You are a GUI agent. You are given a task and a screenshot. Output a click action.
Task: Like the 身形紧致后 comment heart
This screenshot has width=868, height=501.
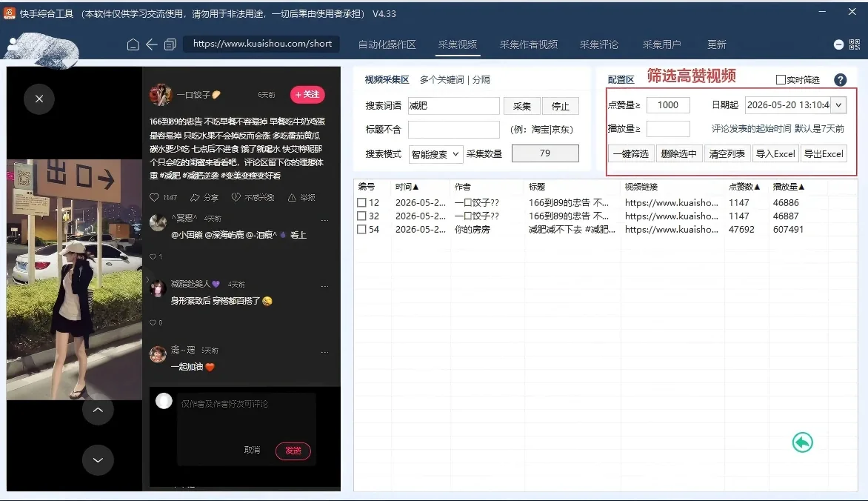pos(153,322)
